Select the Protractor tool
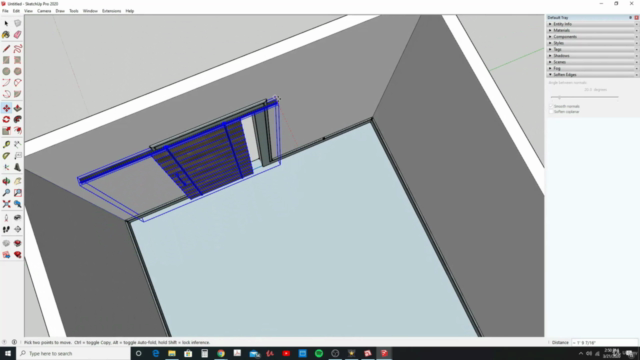The height and width of the screenshot is (360, 640). click(x=6, y=156)
